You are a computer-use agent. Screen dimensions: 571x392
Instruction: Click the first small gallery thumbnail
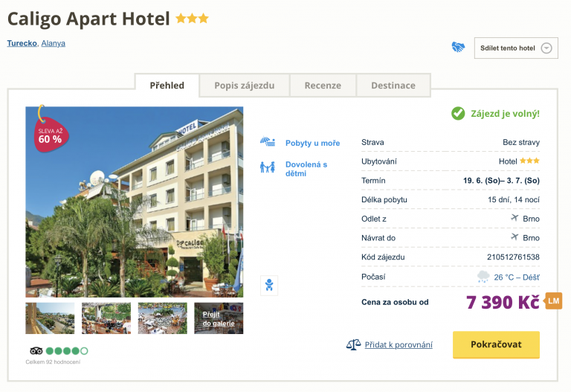coord(50,318)
